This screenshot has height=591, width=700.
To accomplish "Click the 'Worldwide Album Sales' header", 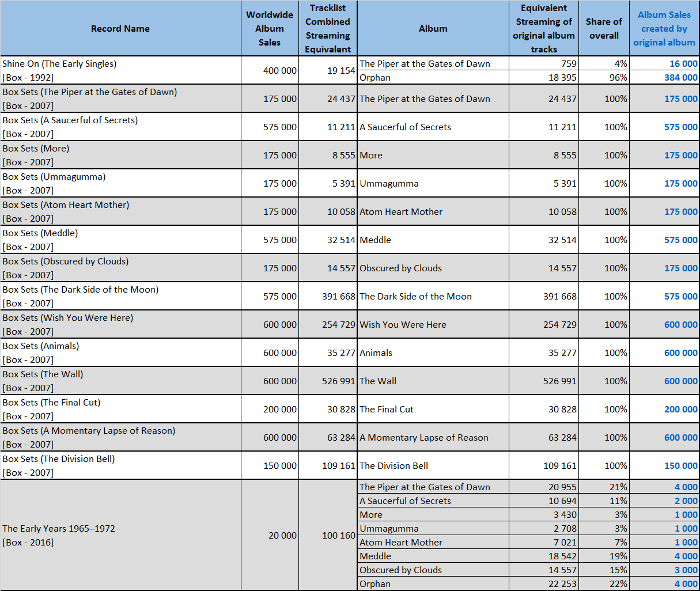I will coord(270,28).
